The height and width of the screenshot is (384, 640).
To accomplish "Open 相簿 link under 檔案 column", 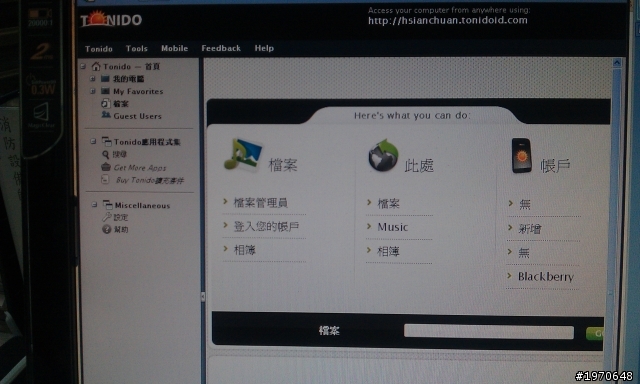I will point(244,250).
